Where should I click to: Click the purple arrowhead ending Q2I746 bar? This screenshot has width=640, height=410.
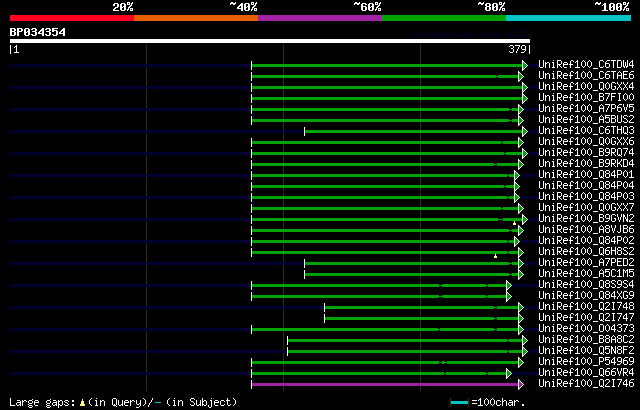coord(521,384)
